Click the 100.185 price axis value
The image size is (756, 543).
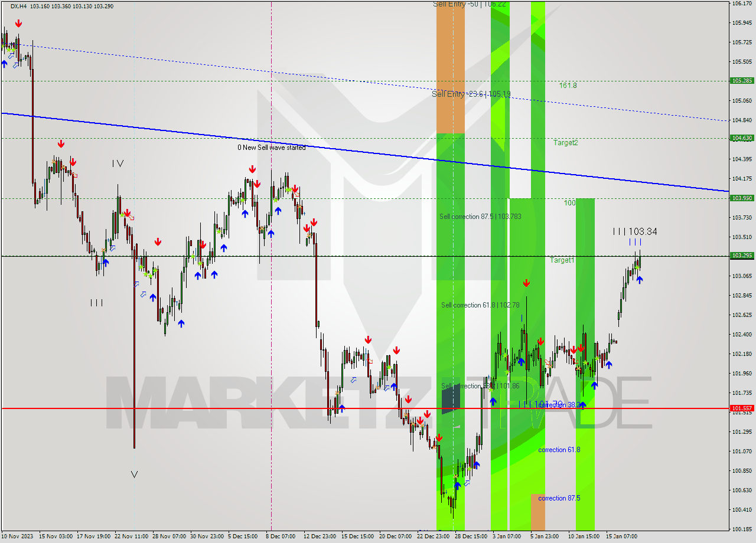click(x=742, y=529)
